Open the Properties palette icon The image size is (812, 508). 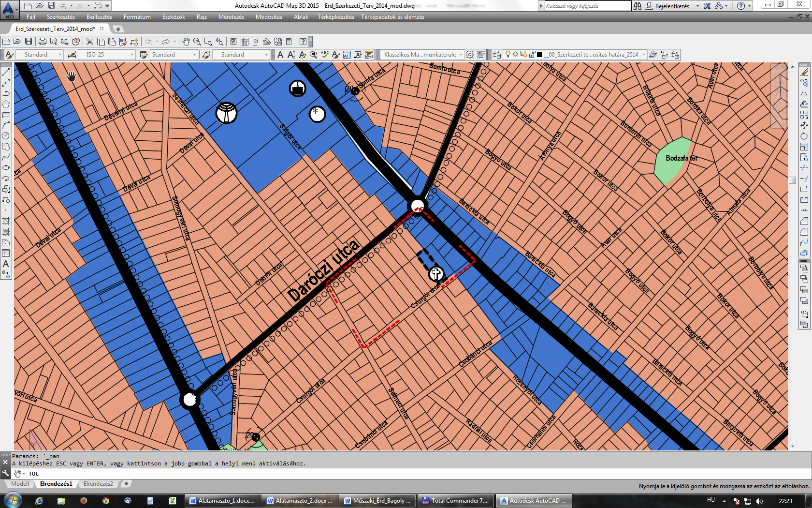tap(233, 42)
